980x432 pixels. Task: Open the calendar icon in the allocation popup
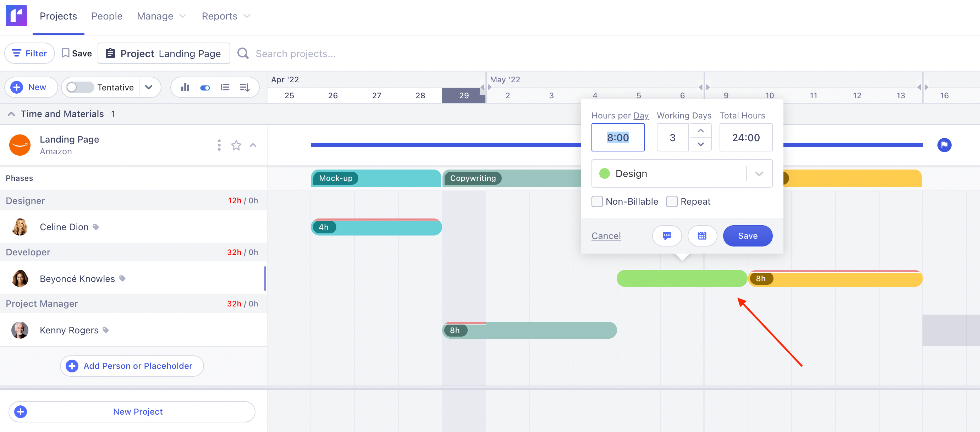pos(702,236)
